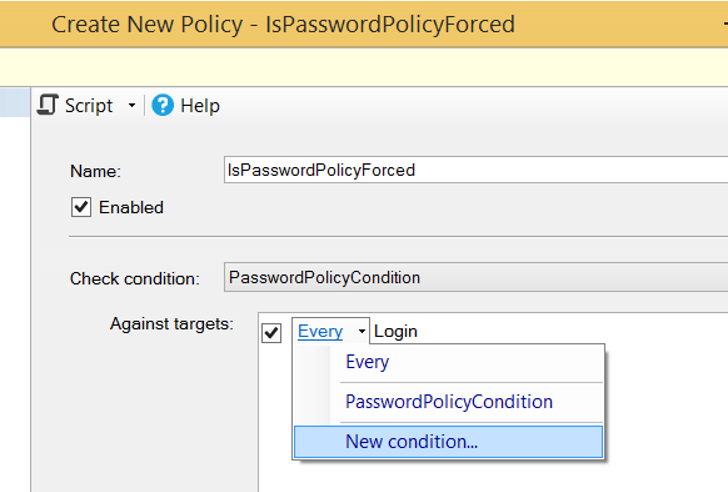Open the Script dropdown arrow
Screen dimensions: 728x492
132,105
